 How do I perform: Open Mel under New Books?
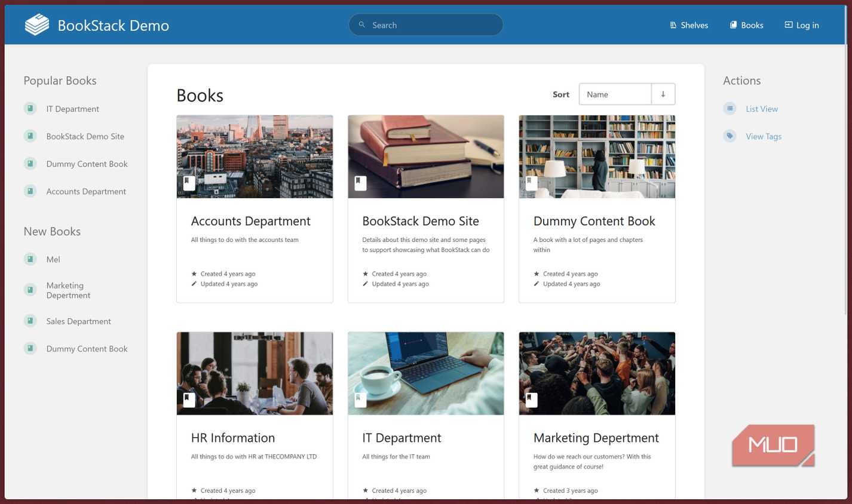pyautogui.click(x=53, y=259)
